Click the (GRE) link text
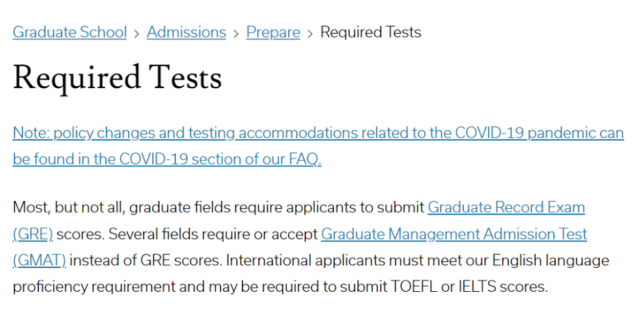This screenshot has height=311, width=644. point(33,234)
